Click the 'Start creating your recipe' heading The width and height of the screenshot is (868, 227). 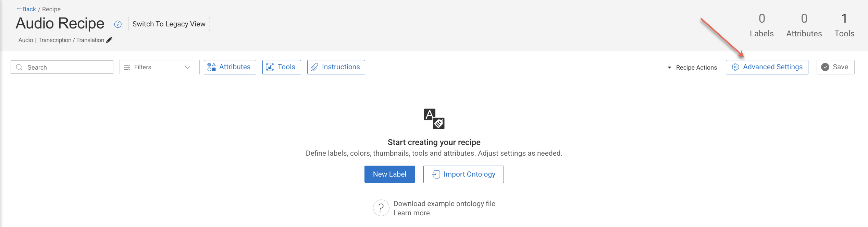tap(434, 142)
